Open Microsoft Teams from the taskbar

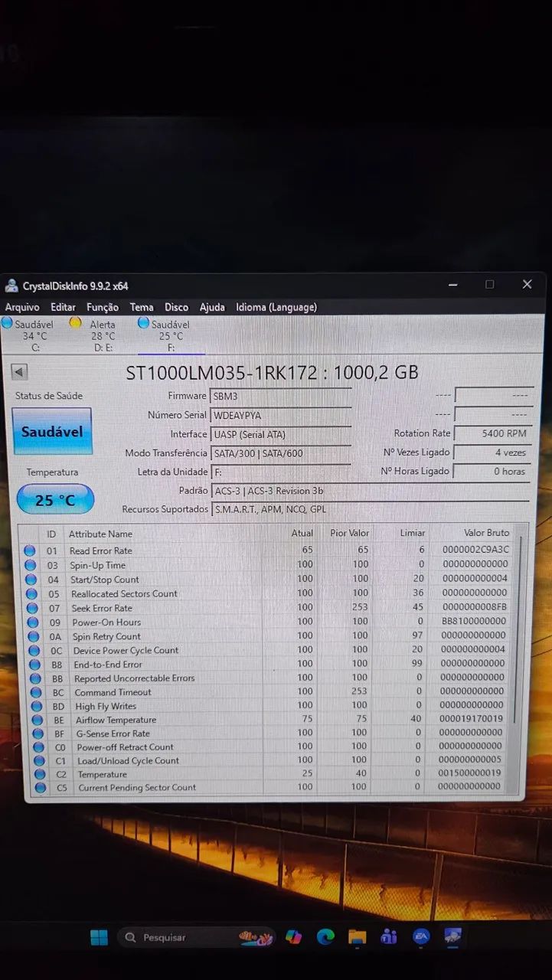pyautogui.click(x=388, y=936)
